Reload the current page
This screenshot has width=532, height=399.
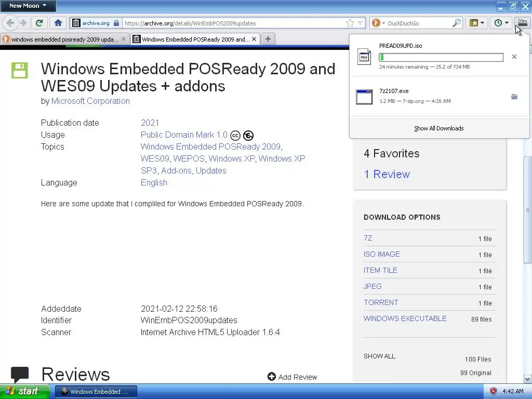coord(39,23)
